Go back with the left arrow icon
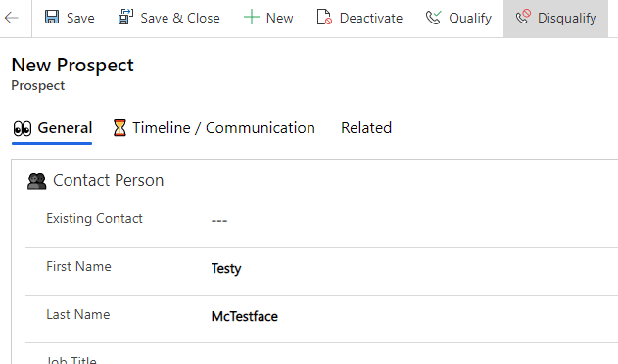 [x=12, y=18]
